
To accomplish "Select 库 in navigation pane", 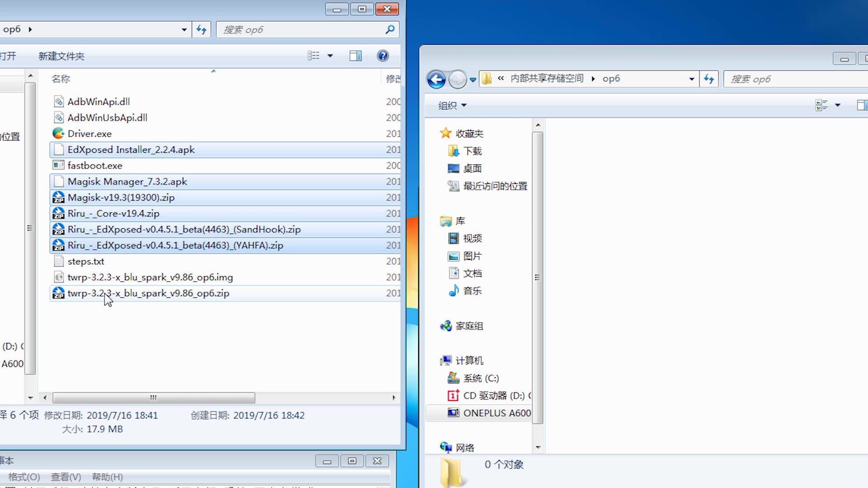I will coord(460,221).
